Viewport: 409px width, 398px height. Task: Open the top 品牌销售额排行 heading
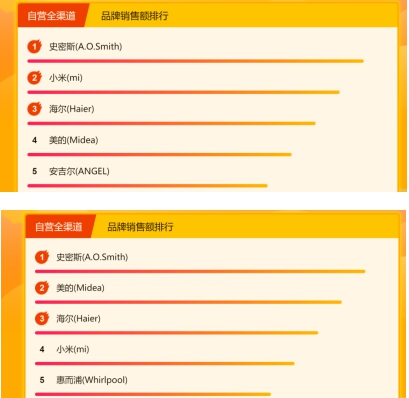pyautogui.click(x=135, y=16)
